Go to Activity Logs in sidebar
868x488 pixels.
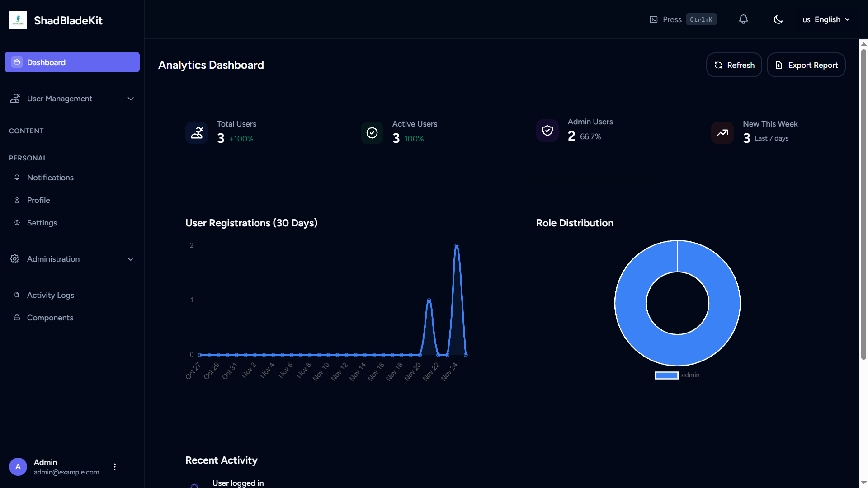pyautogui.click(x=50, y=295)
